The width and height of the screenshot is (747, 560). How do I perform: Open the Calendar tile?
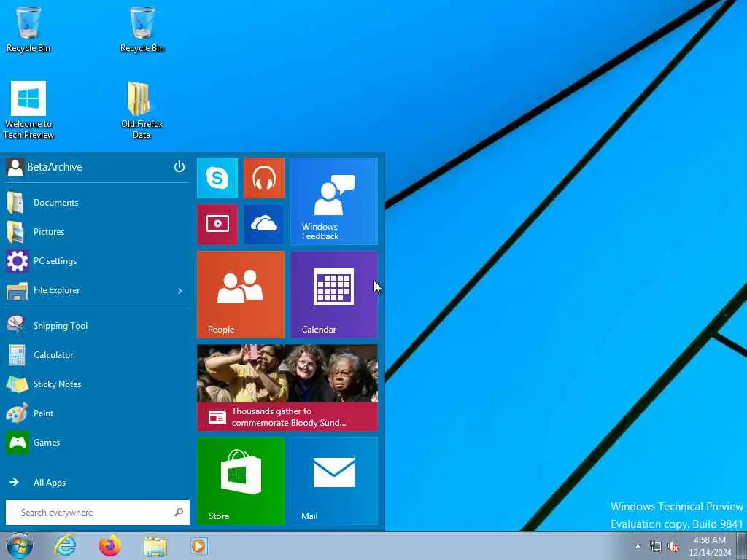click(334, 295)
